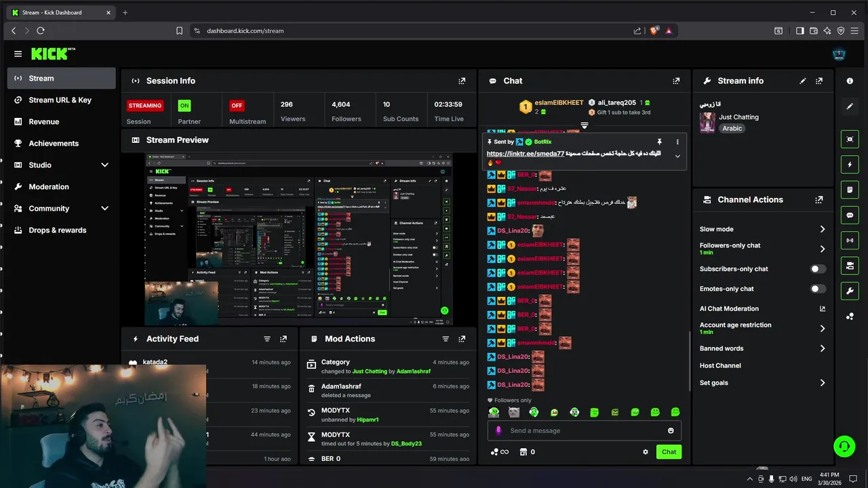The height and width of the screenshot is (488, 868).
Task: Open the linktr.ee link in pinned message
Action: click(x=526, y=154)
